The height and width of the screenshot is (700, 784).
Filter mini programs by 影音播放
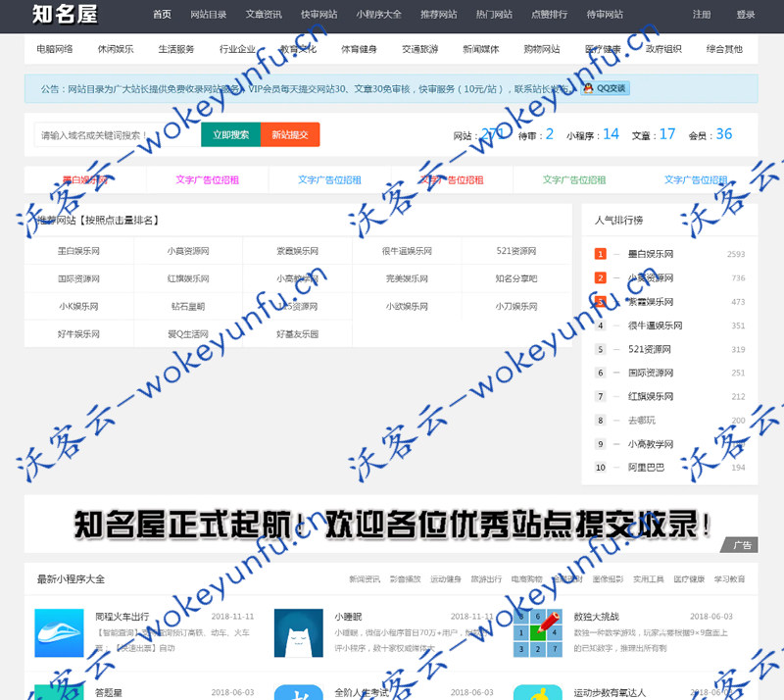pos(405,579)
